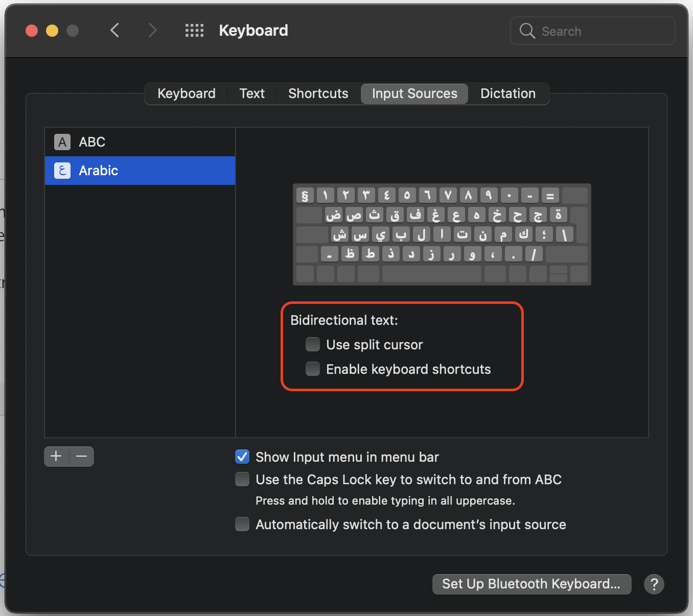
Task: Enable automatic switching to document's input source
Action: (x=242, y=524)
